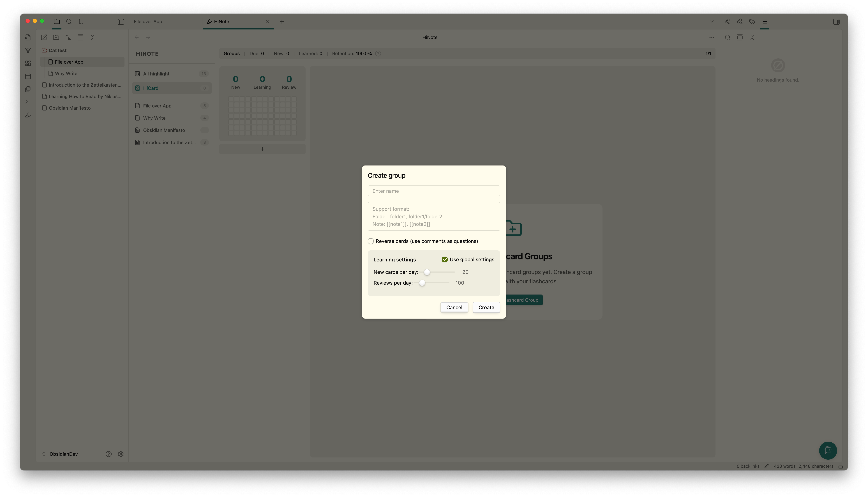Open the graph view ribbon icon
This screenshot has height=497, width=868.
[28, 50]
